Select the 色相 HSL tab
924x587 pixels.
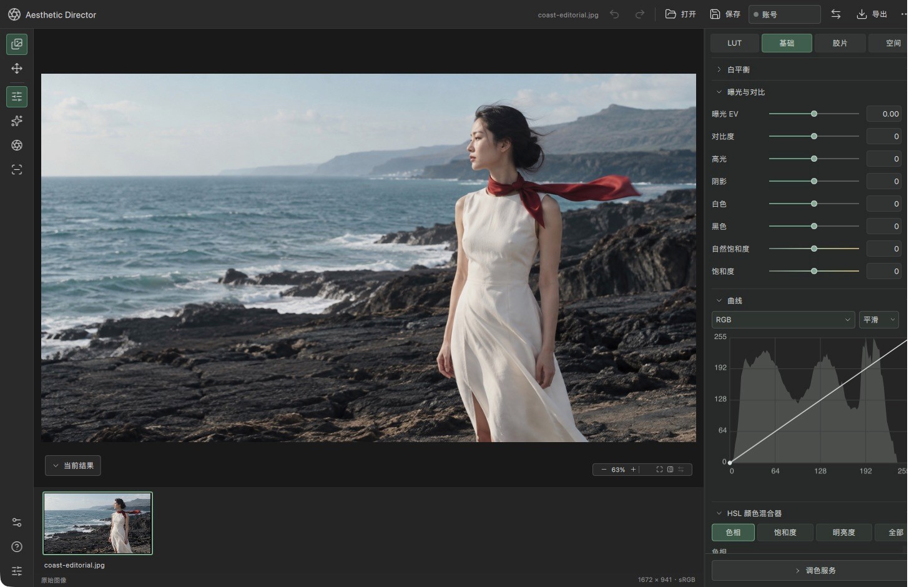(733, 533)
